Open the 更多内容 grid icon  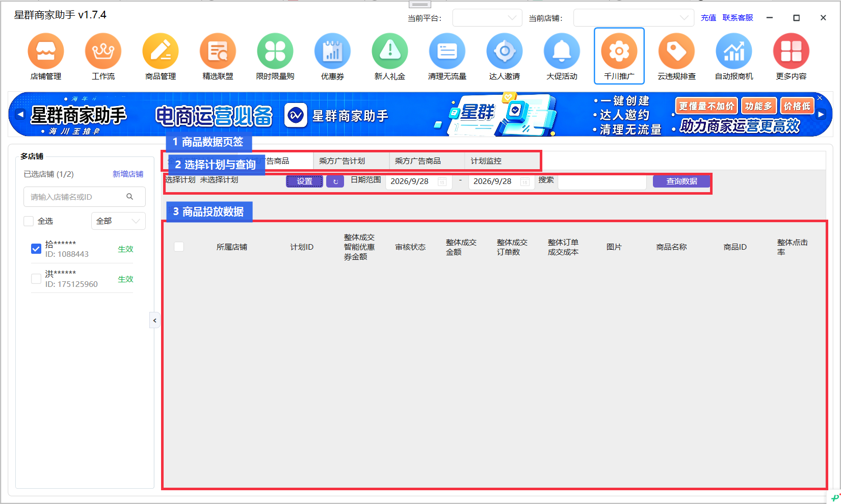(791, 51)
